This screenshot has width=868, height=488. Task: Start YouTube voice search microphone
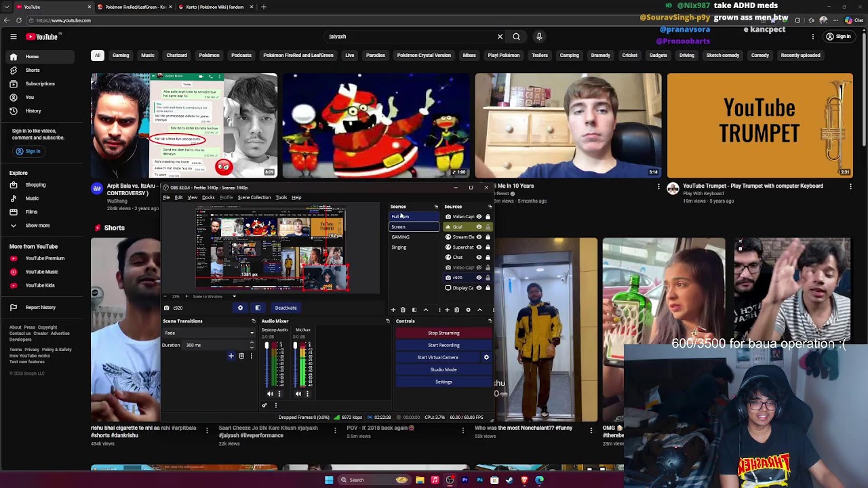coord(539,37)
